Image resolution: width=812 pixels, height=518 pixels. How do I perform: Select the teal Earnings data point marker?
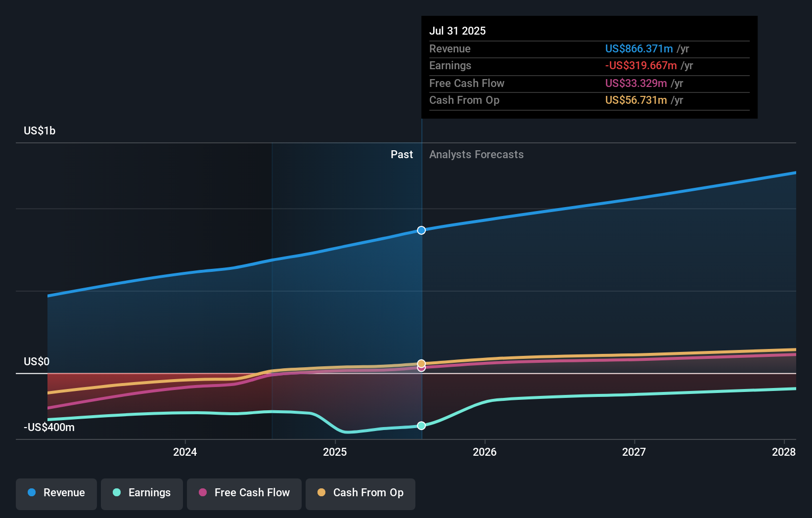coord(421,426)
